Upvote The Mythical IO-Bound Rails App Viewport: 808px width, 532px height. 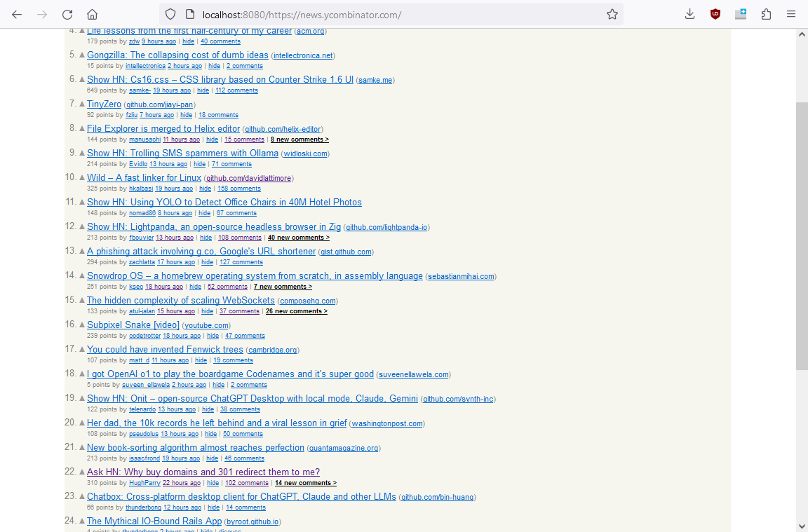coord(81,521)
